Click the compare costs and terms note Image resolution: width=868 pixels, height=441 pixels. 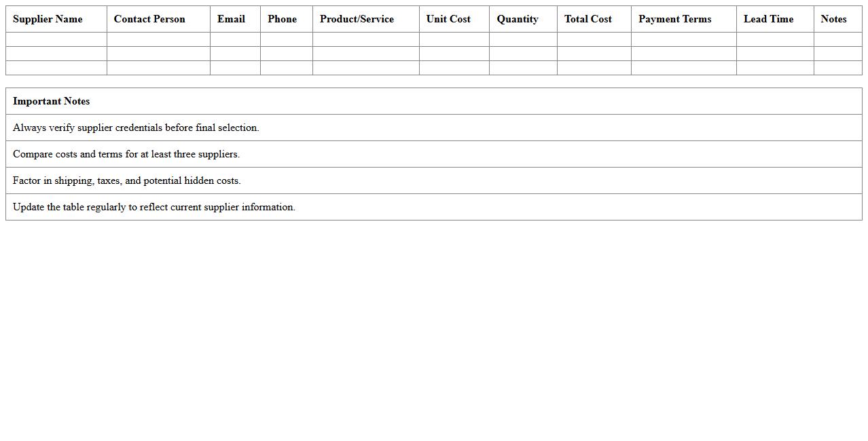click(126, 154)
